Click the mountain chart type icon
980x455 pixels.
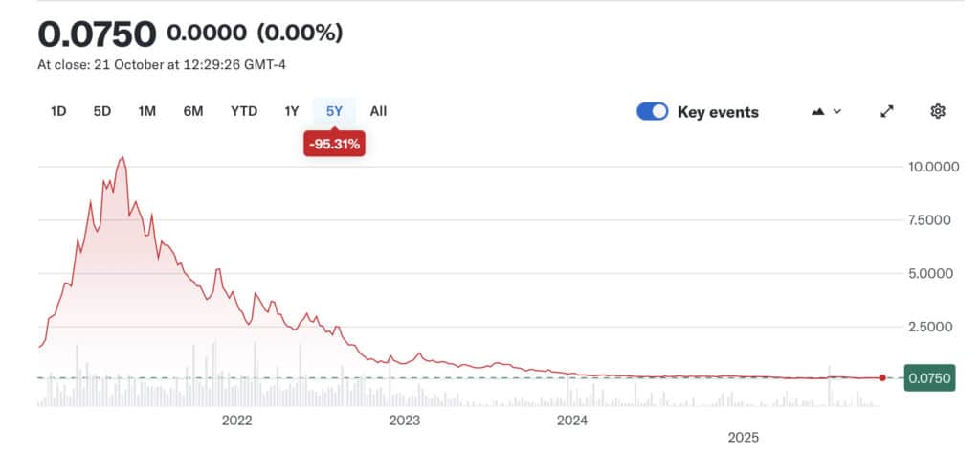point(818,111)
